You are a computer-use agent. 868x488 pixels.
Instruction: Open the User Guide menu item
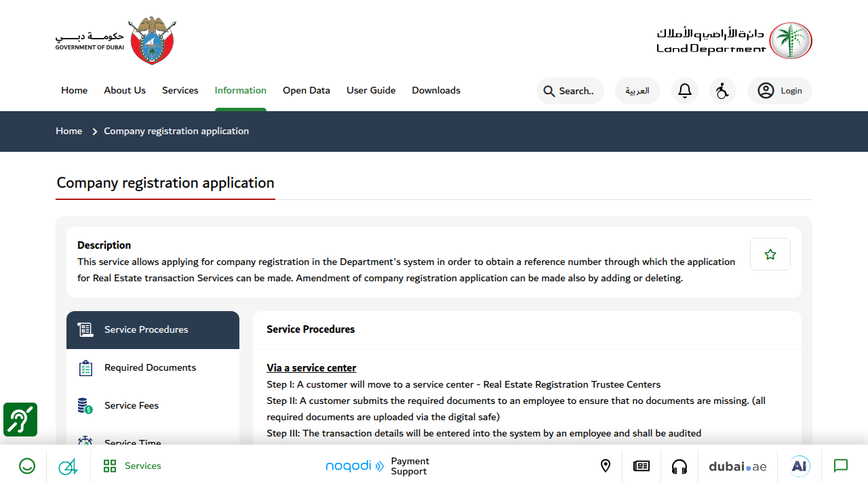click(371, 91)
